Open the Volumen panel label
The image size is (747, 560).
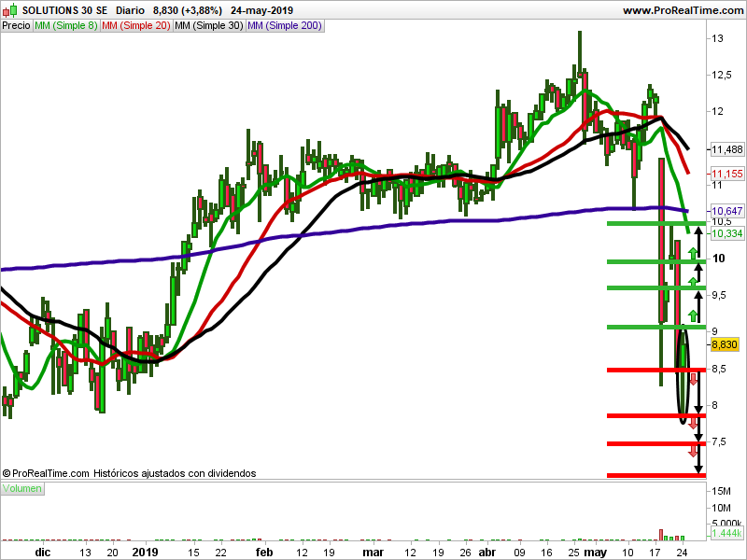pos(22,488)
